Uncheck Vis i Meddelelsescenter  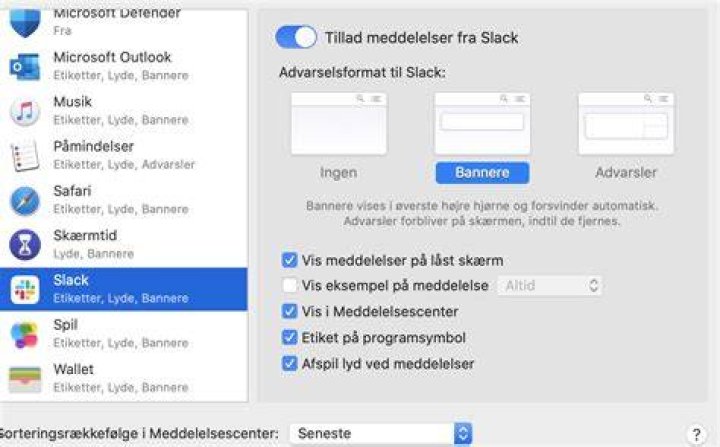289,311
